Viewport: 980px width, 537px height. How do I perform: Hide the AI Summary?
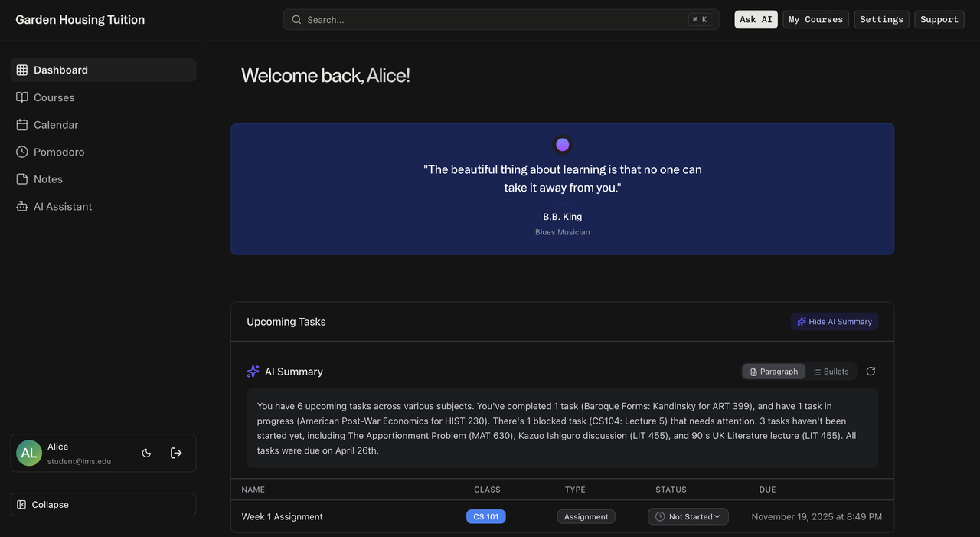coord(835,322)
